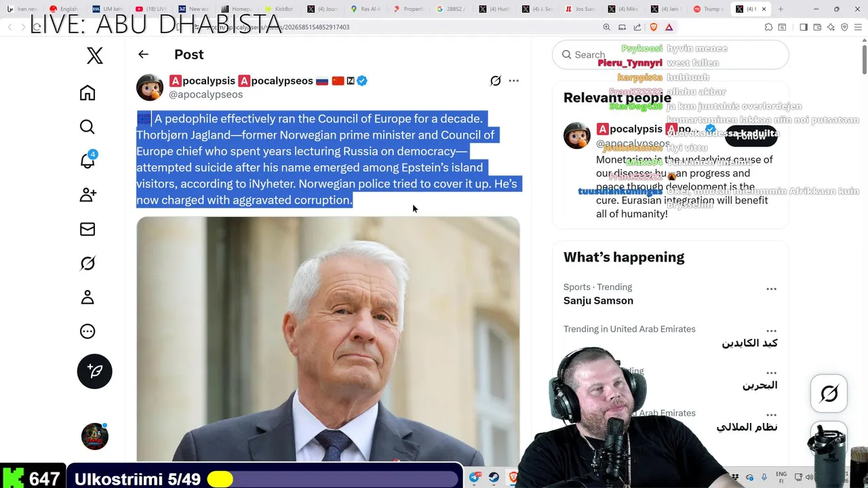This screenshot has width=868, height=488.
Task: Open more options for نظام الملالي trend
Action: [771, 415]
